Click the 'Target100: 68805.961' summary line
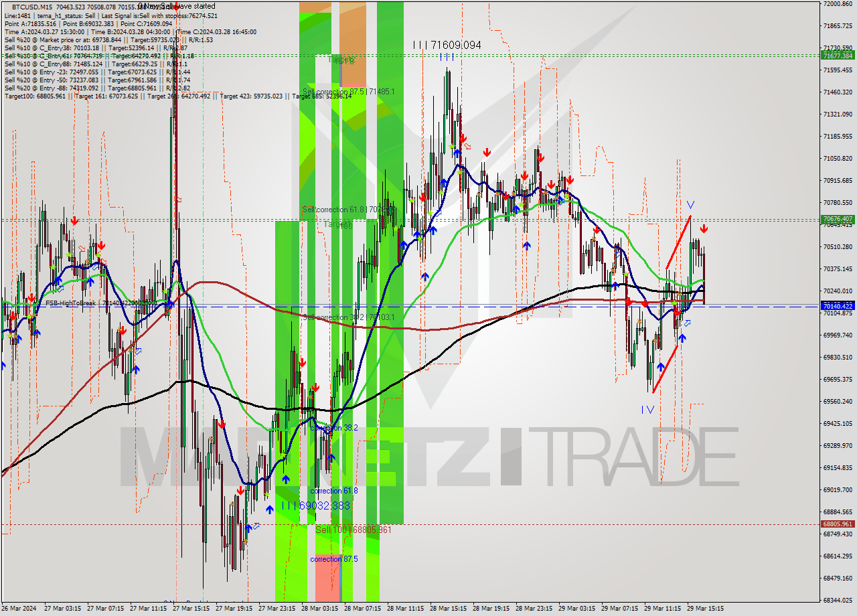Viewport: 857px width, 616px height. click(177, 96)
